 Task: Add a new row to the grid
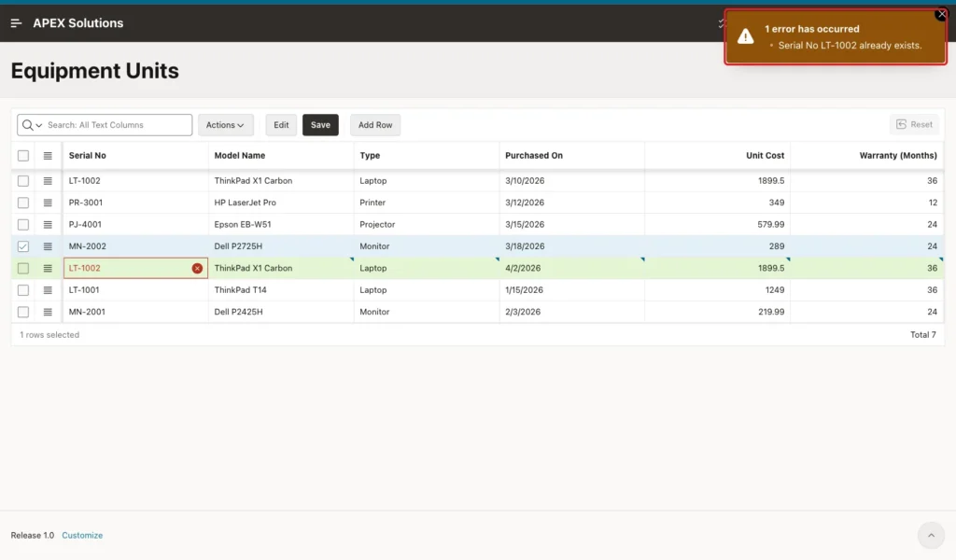point(375,125)
